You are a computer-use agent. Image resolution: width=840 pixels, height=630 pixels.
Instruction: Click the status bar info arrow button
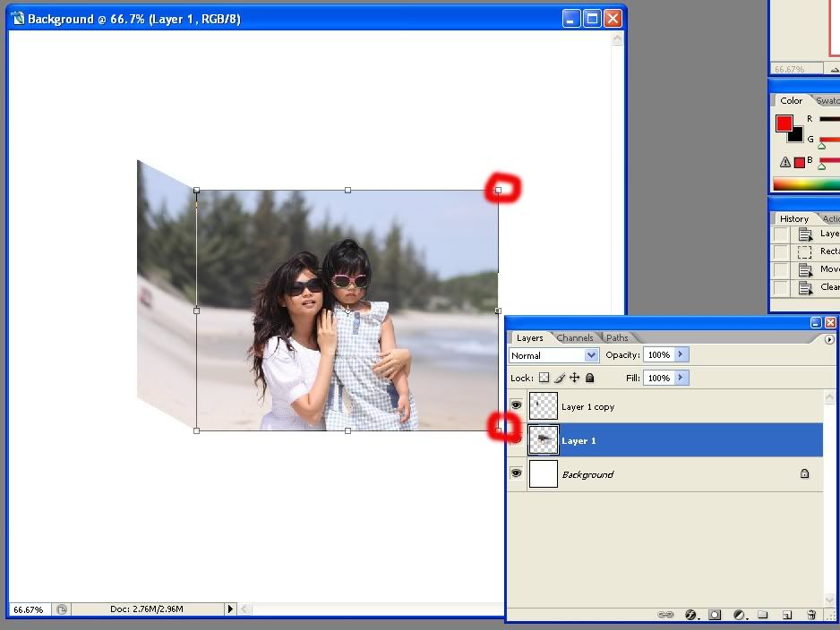pos(230,609)
